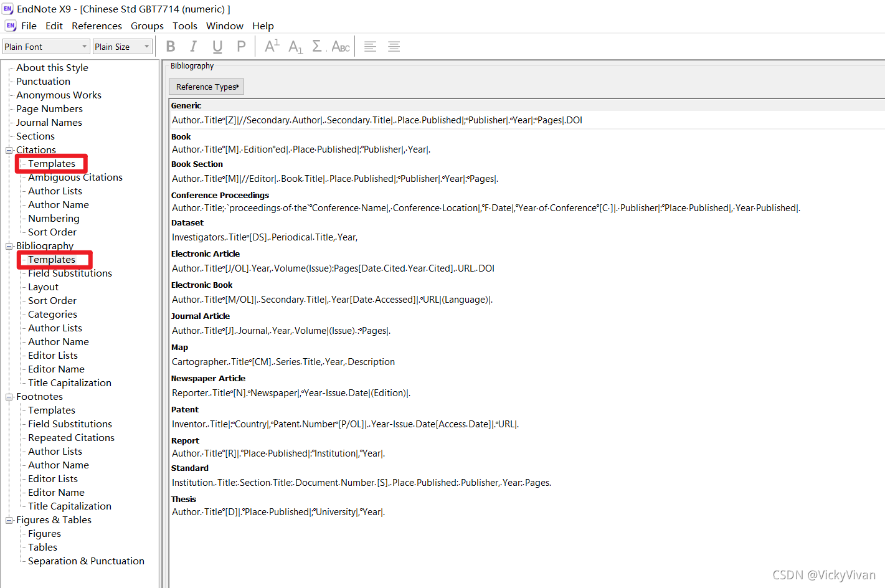
Task: Select Layout under Bibliography
Action: pyautogui.click(x=43, y=287)
